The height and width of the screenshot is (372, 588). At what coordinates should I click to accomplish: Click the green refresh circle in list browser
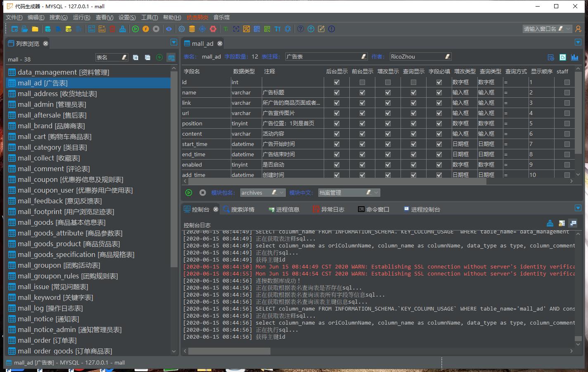pos(159,58)
